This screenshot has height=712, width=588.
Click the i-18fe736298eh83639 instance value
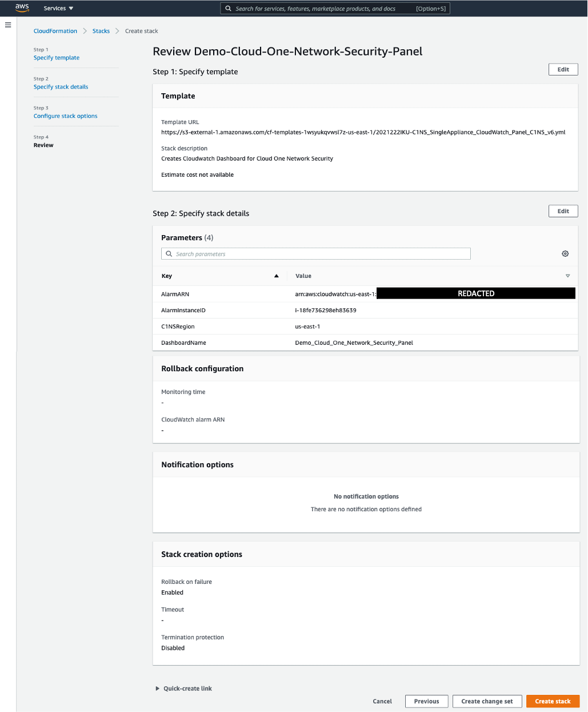coord(326,311)
